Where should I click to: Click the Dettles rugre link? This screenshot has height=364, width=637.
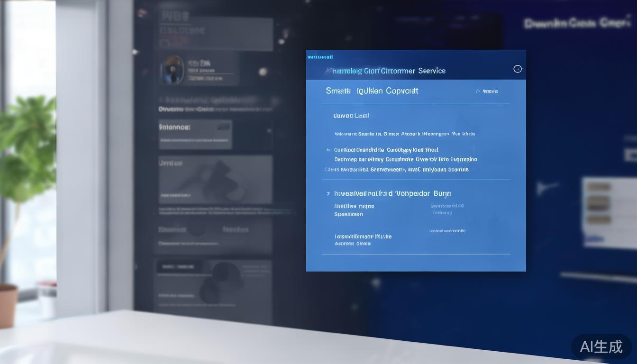pyautogui.click(x=354, y=206)
